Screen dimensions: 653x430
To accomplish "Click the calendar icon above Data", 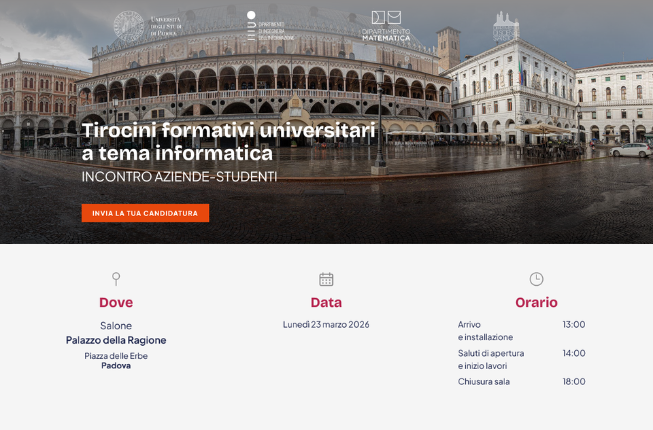I will [x=326, y=279].
